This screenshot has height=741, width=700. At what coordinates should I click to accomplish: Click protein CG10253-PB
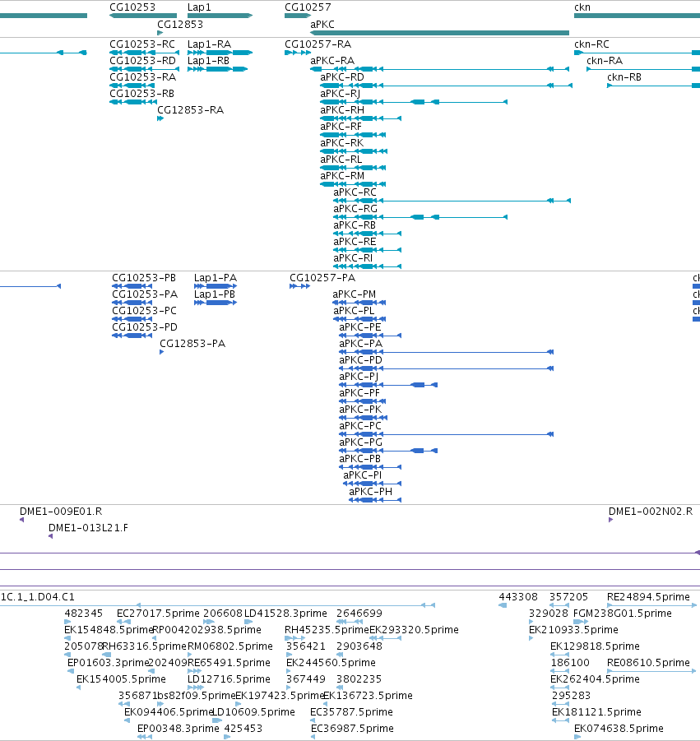pos(132,286)
